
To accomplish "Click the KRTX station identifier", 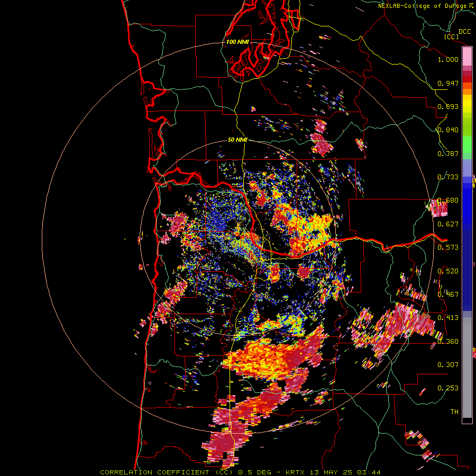I will coord(295,472).
